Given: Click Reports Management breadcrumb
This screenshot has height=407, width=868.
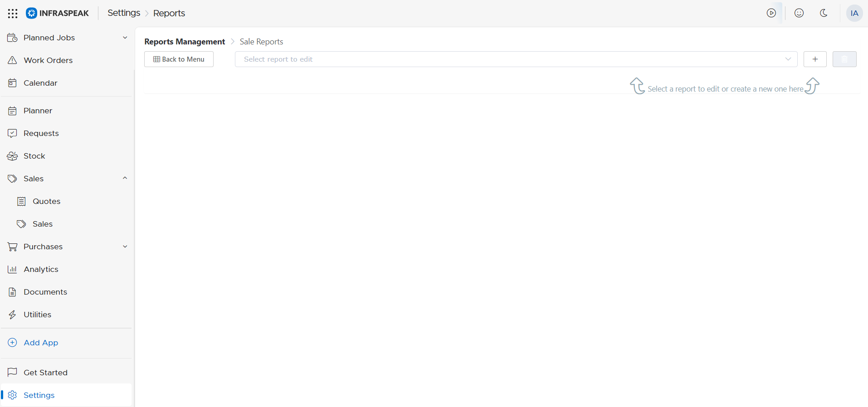Looking at the screenshot, I should 185,42.
